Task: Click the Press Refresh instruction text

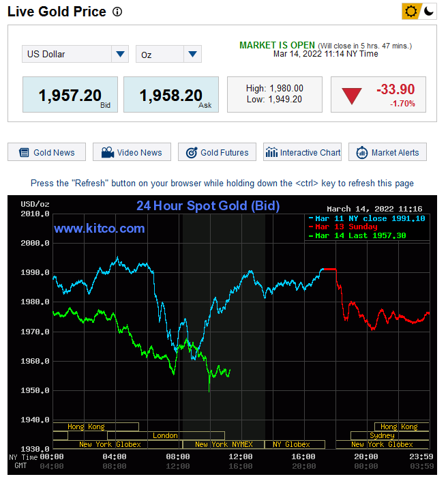Action: tap(222, 184)
